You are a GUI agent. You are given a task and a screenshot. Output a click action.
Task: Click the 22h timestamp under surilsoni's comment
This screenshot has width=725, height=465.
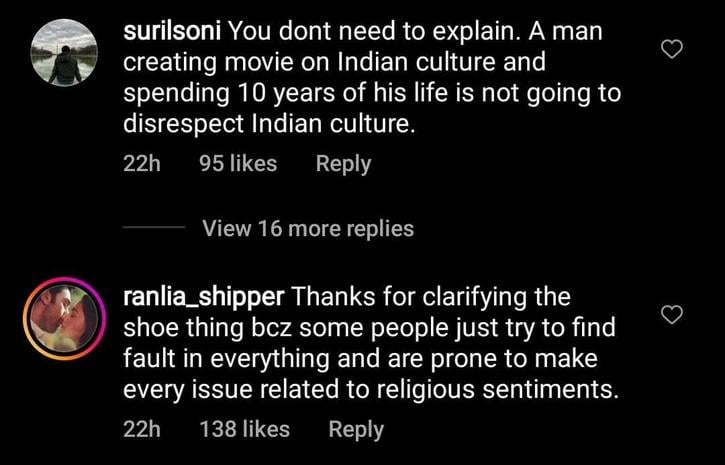(x=141, y=163)
